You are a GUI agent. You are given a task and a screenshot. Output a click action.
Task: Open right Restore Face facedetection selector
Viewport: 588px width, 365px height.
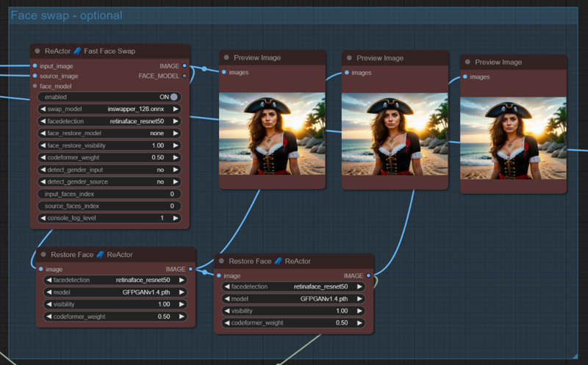point(293,286)
